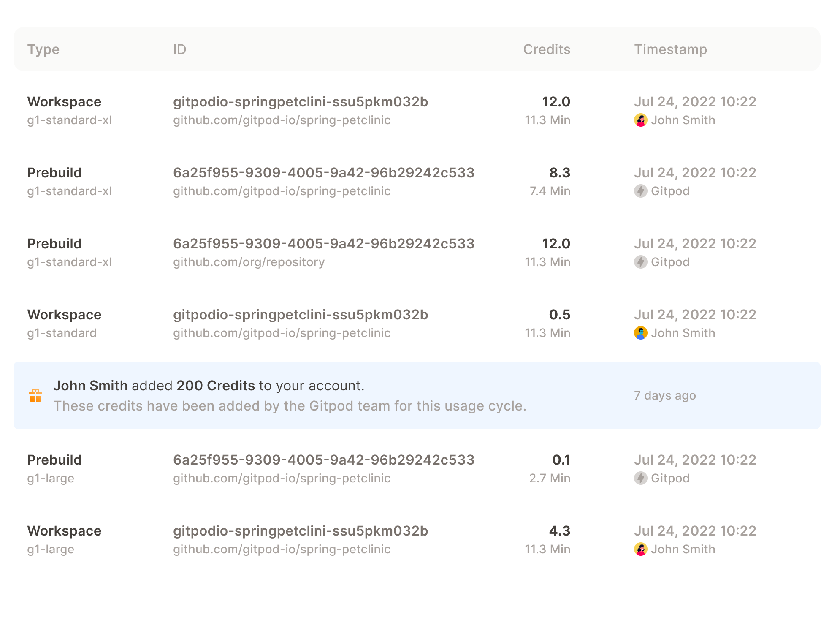The width and height of the screenshot is (840, 642).
Task: Click Gitpod bolt icon in 8.3 credits row
Action: click(640, 191)
